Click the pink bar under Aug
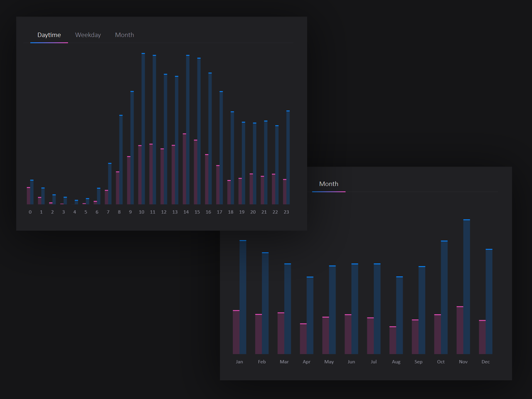The image size is (532, 399). click(392, 341)
